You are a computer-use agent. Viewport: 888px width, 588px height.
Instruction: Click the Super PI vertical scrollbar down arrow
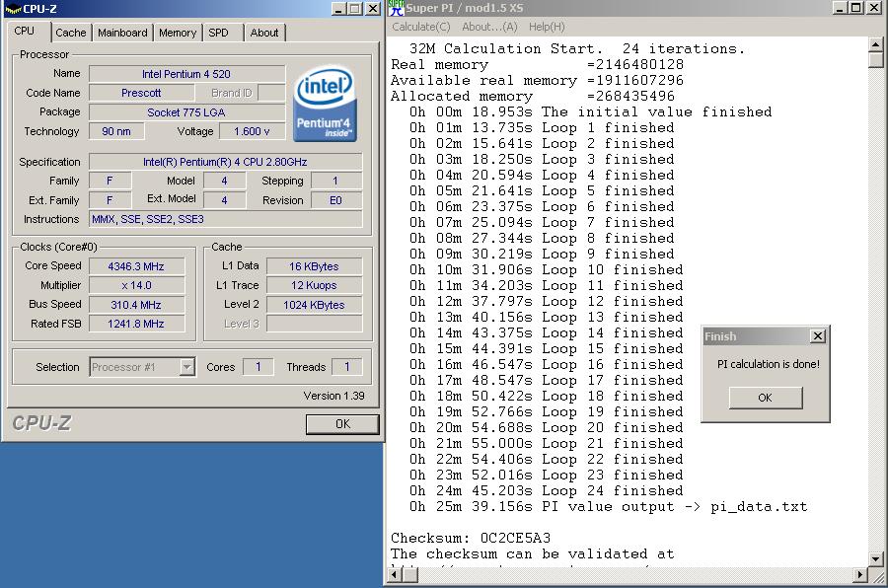point(875,559)
